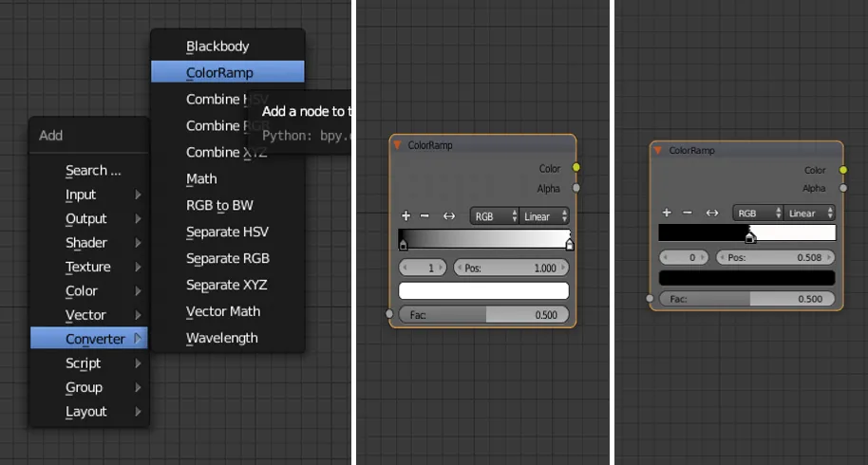
Task: Flip the color ramp in right ColorRamp
Action: 712,213
